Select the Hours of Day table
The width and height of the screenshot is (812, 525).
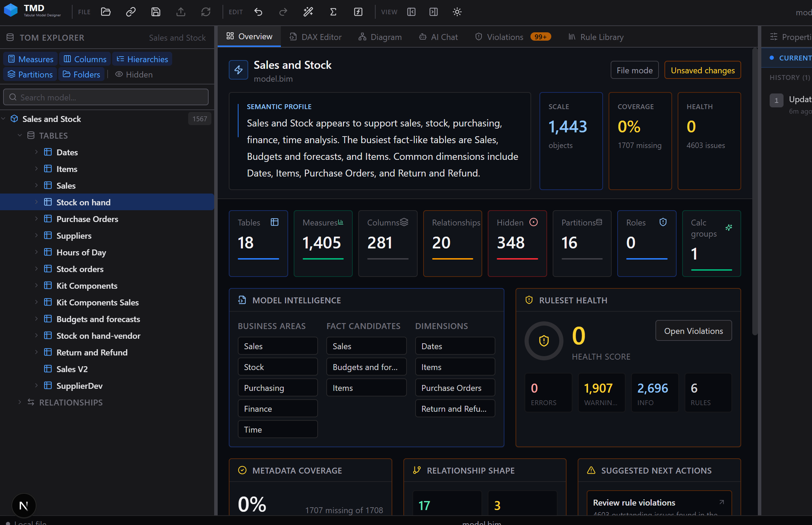tap(107, 252)
